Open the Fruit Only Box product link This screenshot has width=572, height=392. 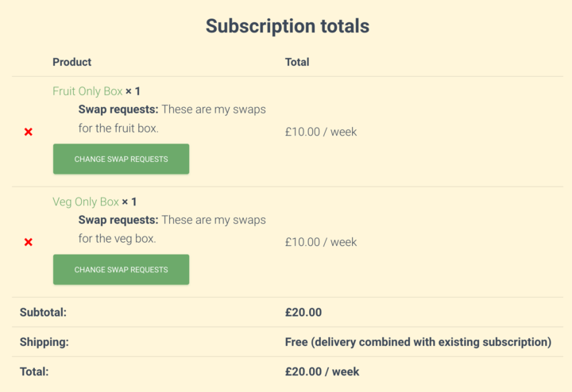pos(87,91)
